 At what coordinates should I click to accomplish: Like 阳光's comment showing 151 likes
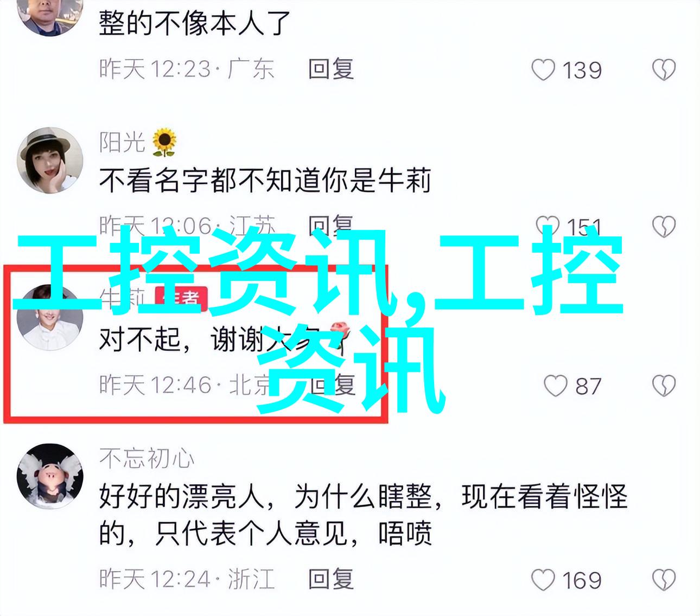[x=546, y=227]
